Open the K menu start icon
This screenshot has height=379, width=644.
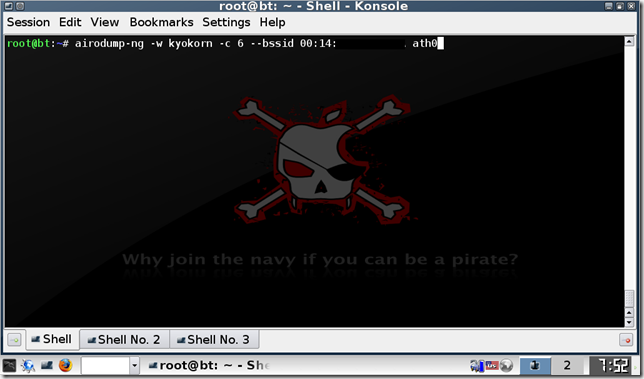point(9,365)
